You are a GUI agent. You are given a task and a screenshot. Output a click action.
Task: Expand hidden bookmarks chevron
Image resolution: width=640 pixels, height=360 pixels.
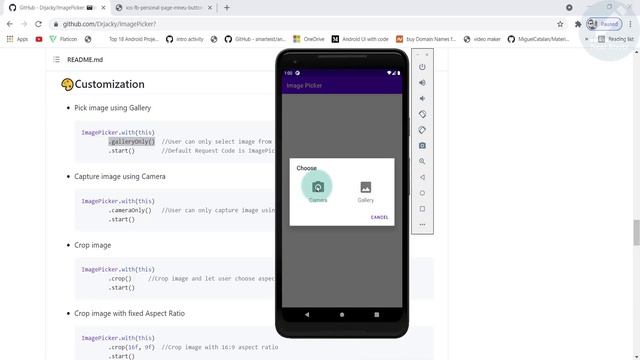[587, 39]
